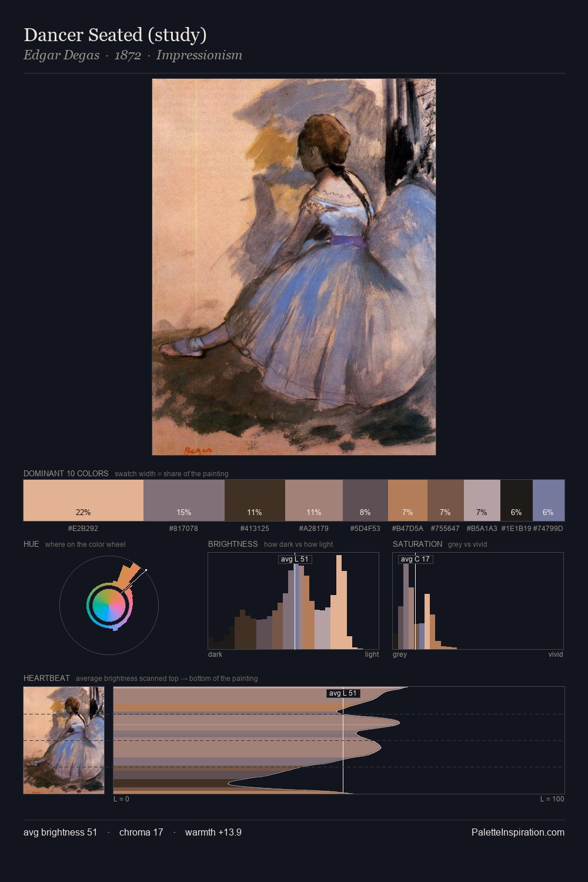588x882 pixels.
Task: Click the 'avg L 51' marker in Heartbeat
Action: click(343, 693)
